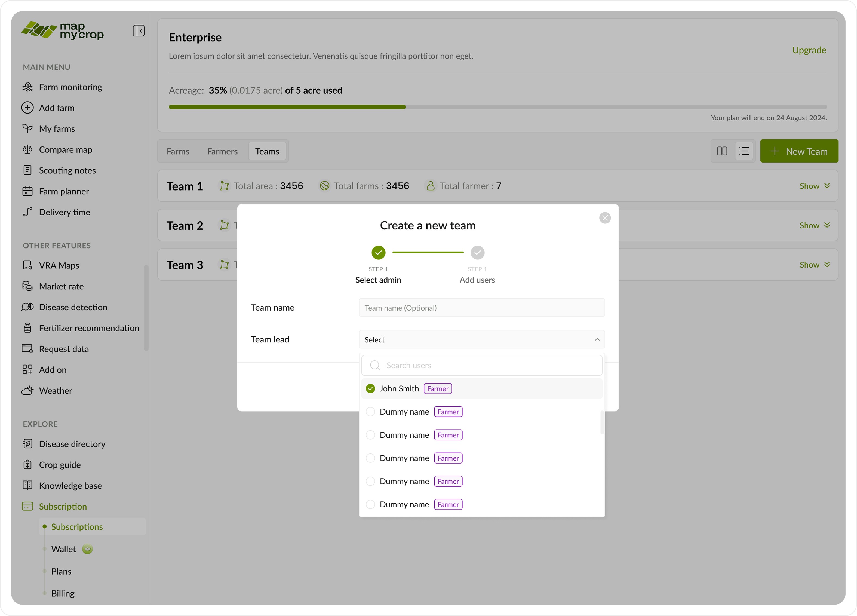
Task: Switch to the Farmers tab
Action: 222,151
